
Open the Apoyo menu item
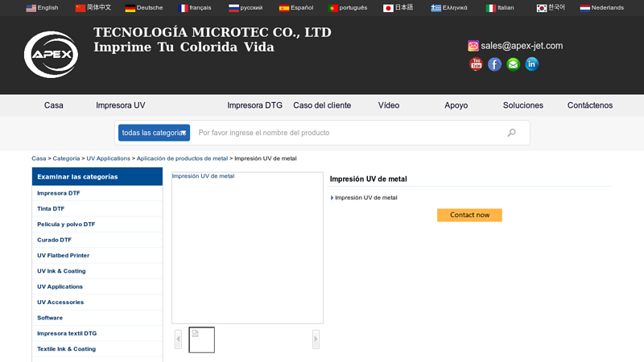(456, 105)
